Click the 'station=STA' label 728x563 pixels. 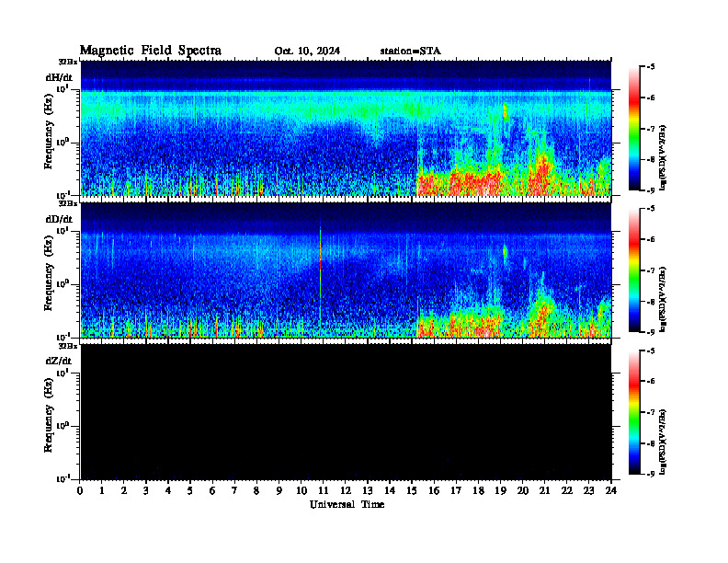click(410, 52)
